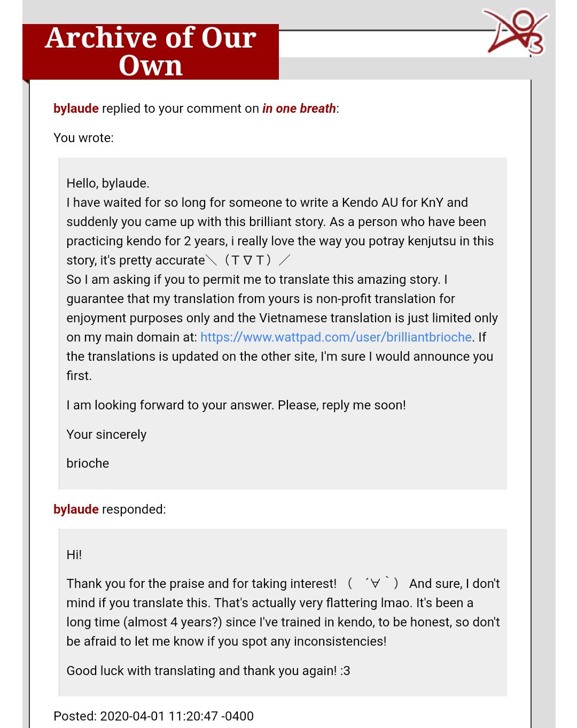Click the "So I am asking" sentence

[x=256, y=280]
